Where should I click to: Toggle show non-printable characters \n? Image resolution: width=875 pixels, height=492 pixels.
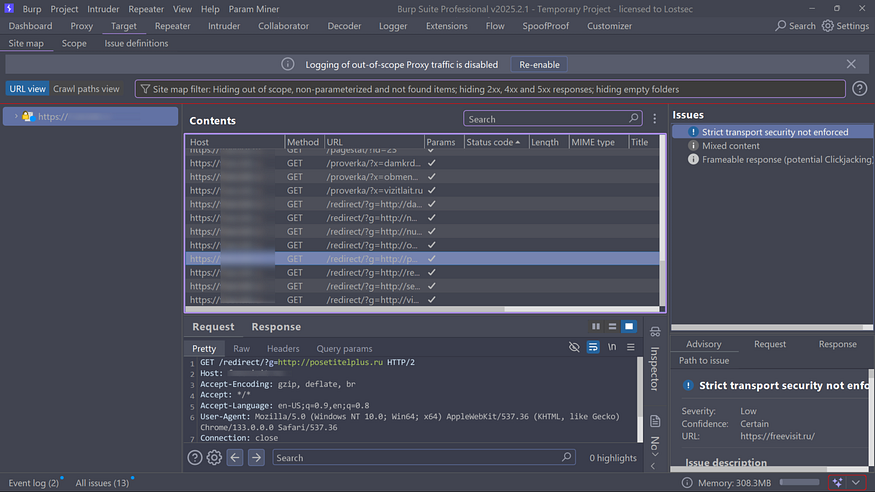612,347
